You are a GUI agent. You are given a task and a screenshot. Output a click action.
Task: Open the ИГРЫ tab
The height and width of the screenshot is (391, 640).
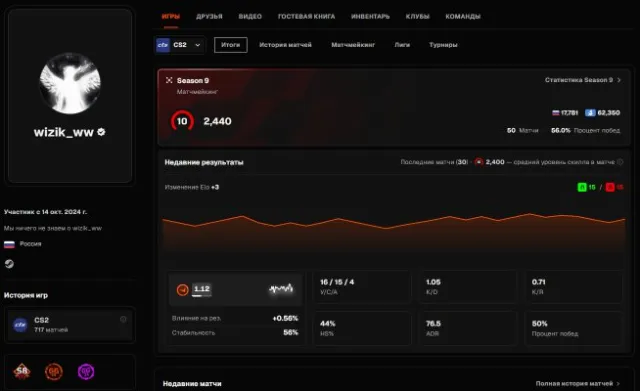click(x=171, y=16)
